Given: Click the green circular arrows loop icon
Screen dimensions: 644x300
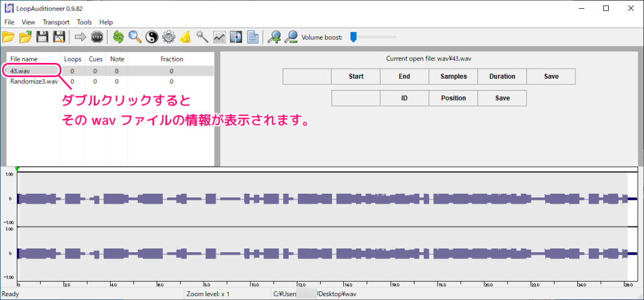Looking at the screenshot, I should click(118, 37).
